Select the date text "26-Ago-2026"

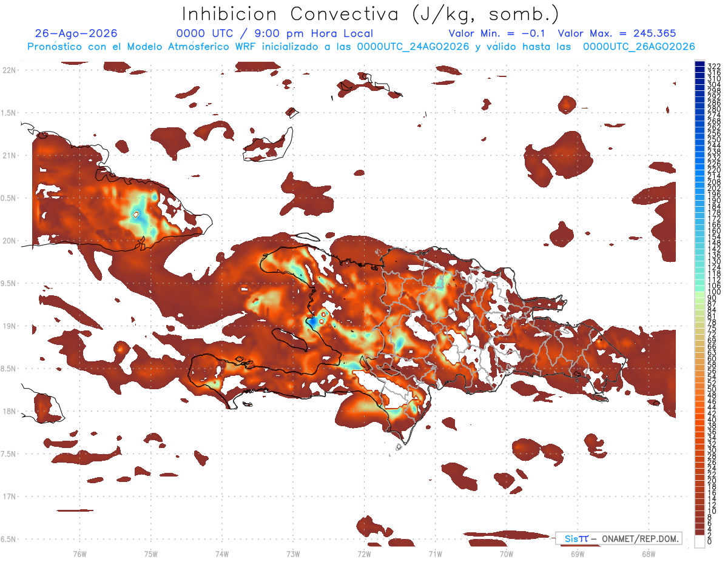[76, 33]
